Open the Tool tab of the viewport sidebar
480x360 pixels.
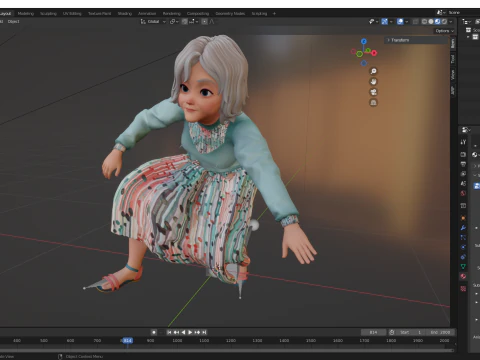pyautogui.click(x=453, y=59)
